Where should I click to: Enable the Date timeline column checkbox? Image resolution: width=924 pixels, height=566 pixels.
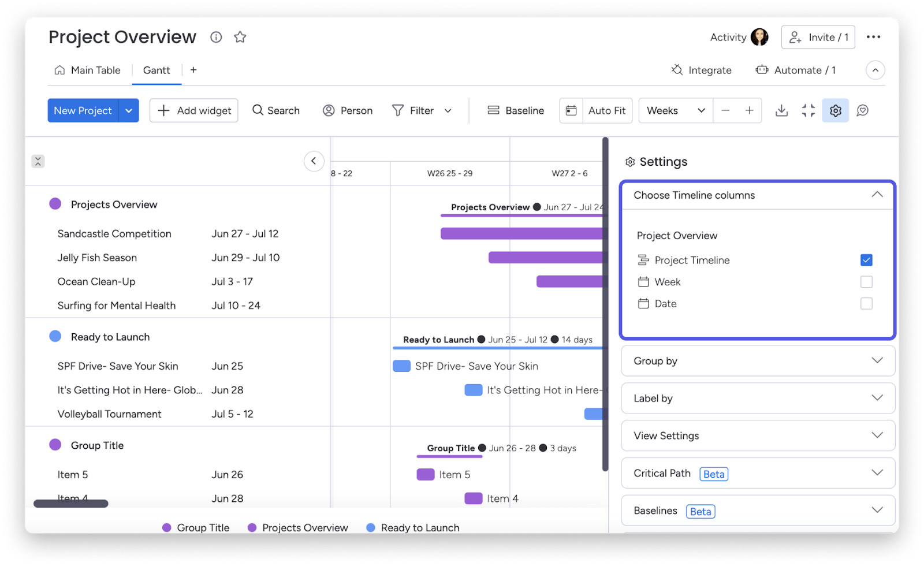click(x=866, y=303)
